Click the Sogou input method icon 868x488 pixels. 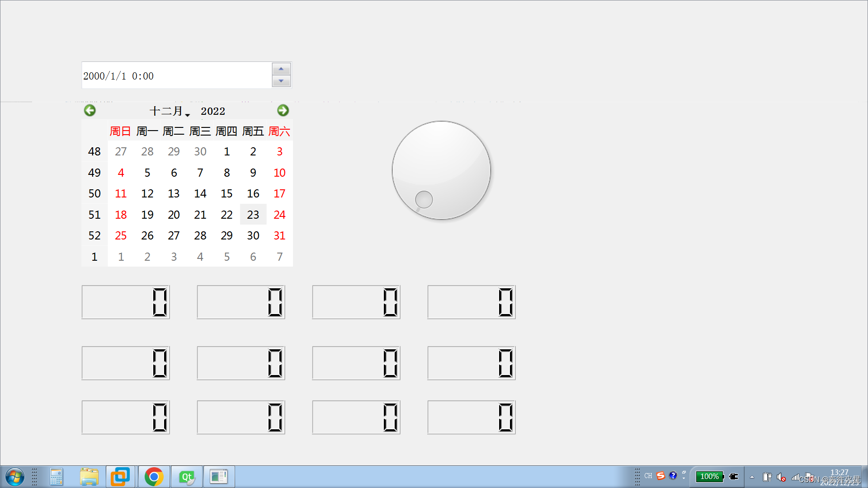[x=660, y=476]
